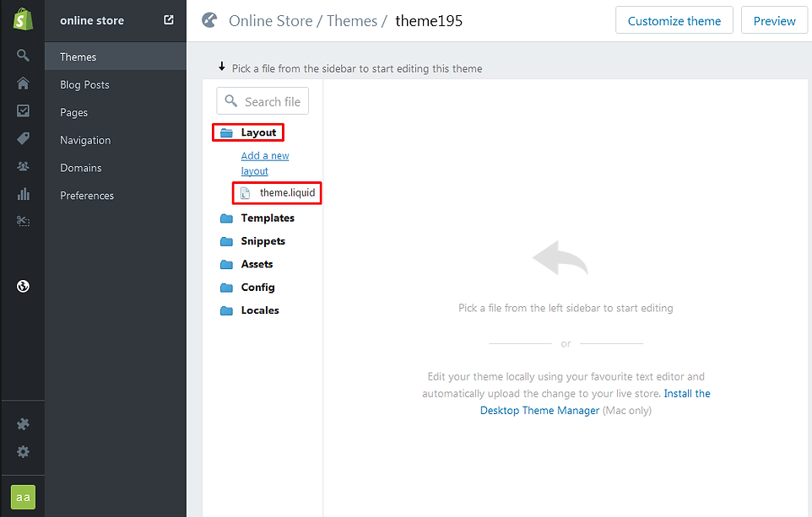Image resolution: width=812 pixels, height=517 pixels.
Task: Click in the Search file input field
Action: tap(263, 101)
